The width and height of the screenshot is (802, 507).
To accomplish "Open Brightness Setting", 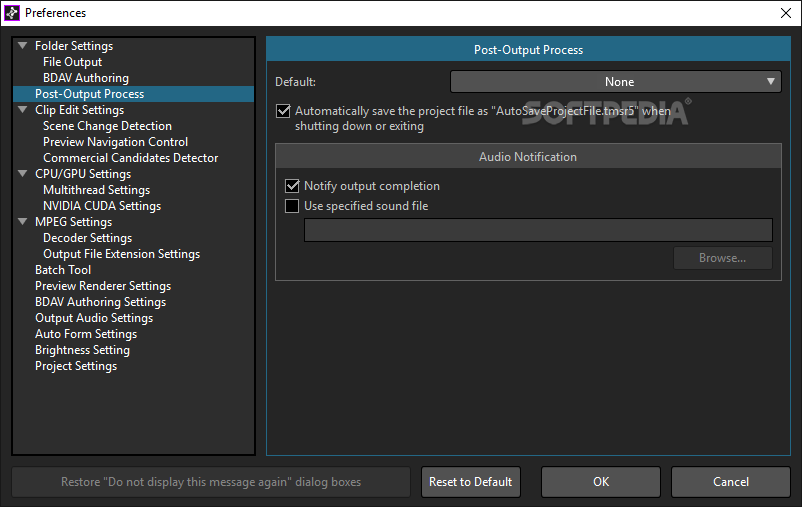I will pos(82,350).
